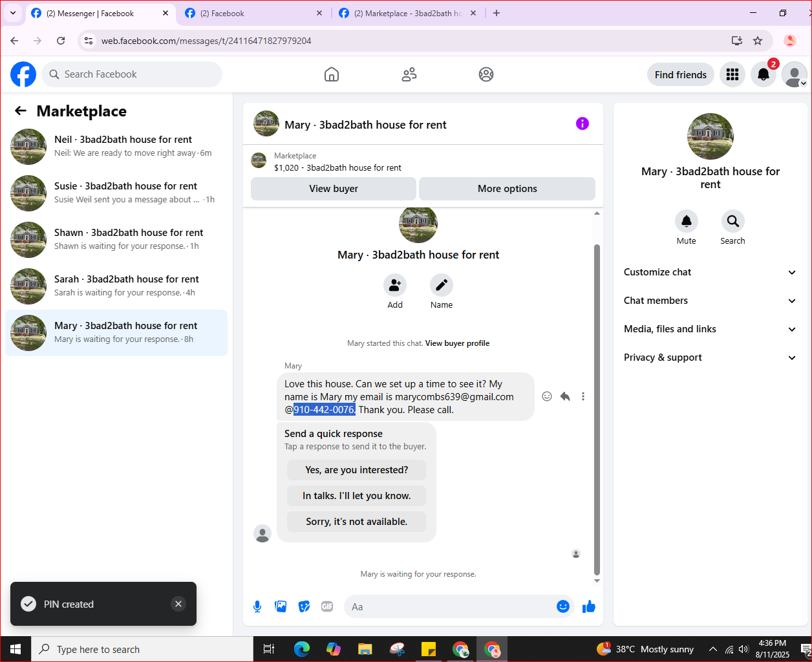This screenshot has width=812, height=662.
Task: Expand Media, files and links section
Action: [710, 329]
